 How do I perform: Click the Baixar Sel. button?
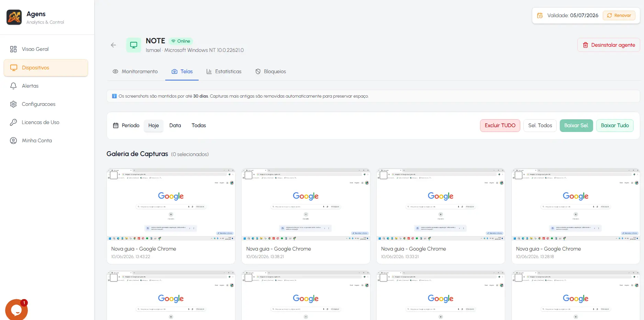[576, 125]
